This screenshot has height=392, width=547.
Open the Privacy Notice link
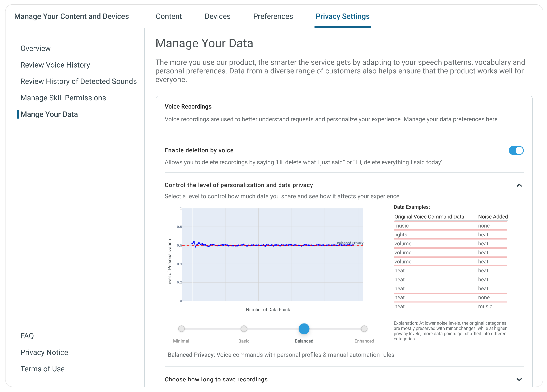44,352
